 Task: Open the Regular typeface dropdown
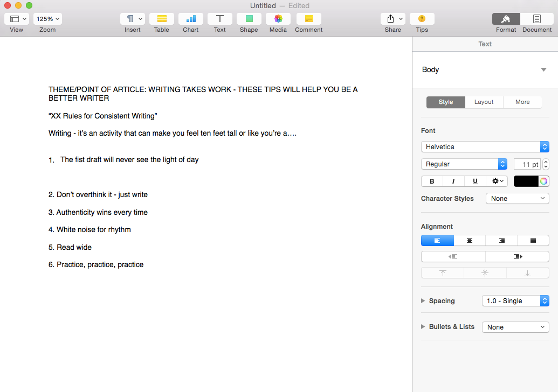point(464,164)
